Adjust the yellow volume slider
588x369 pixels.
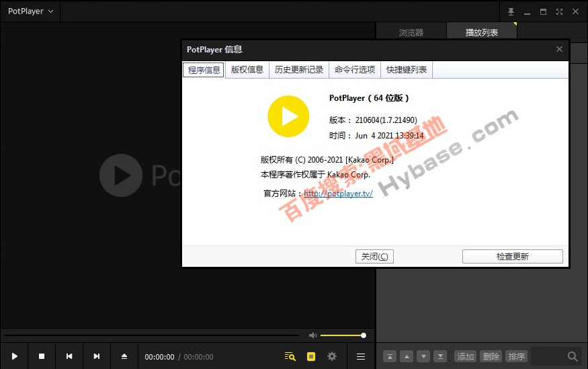coord(343,335)
